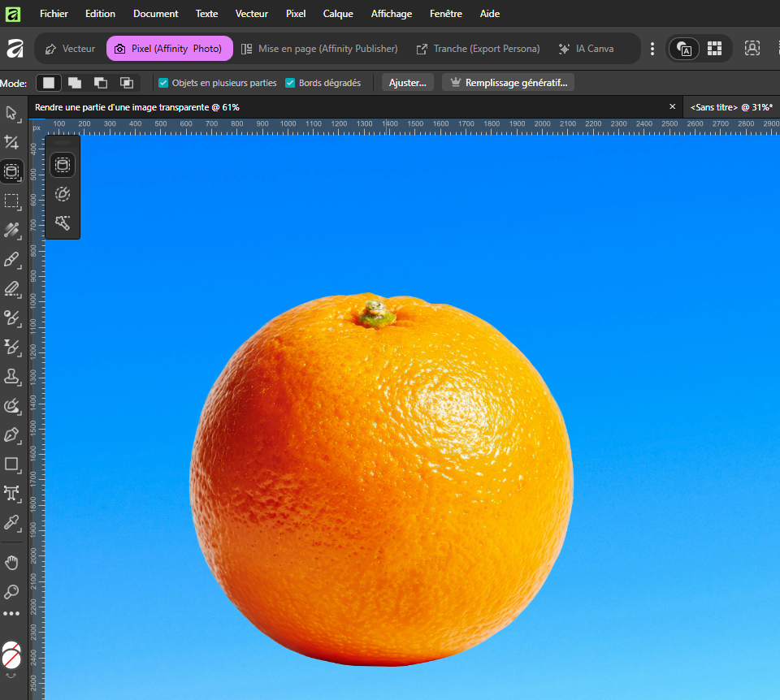Select the Move tool arrow

[11, 113]
